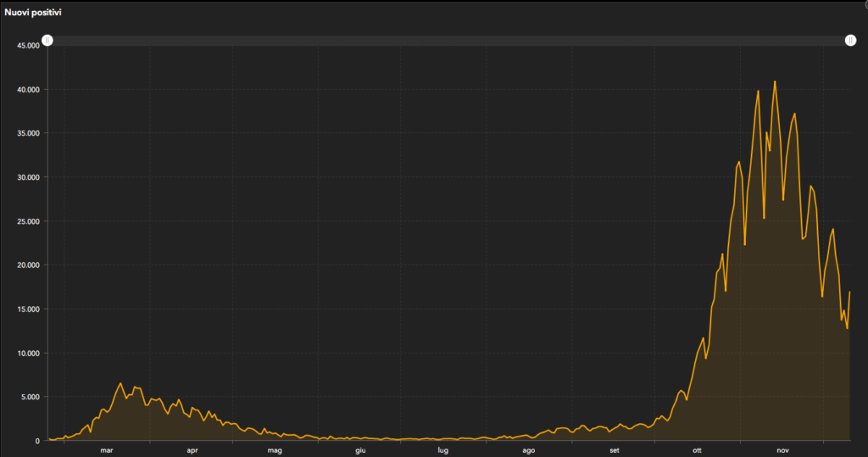Click the highest peak of the November curve
This screenshot has height=457, width=868.
click(x=775, y=82)
